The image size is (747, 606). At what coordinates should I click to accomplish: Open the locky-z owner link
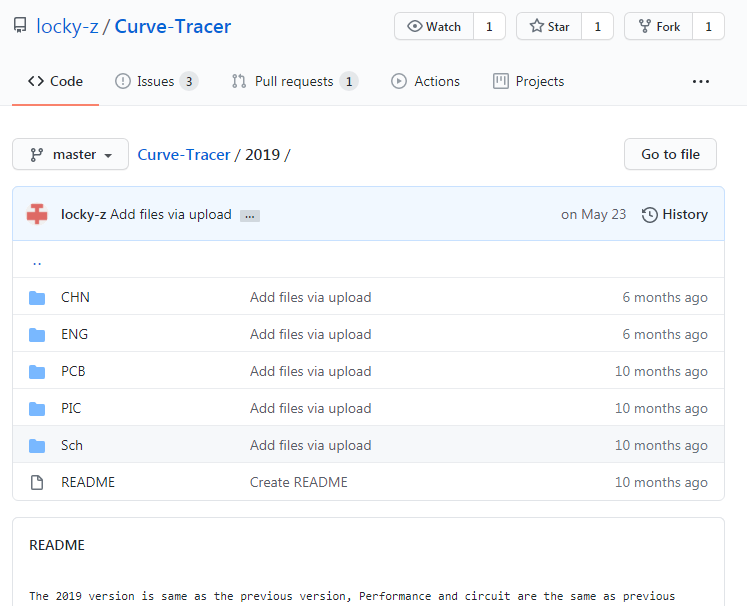[x=67, y=26]
